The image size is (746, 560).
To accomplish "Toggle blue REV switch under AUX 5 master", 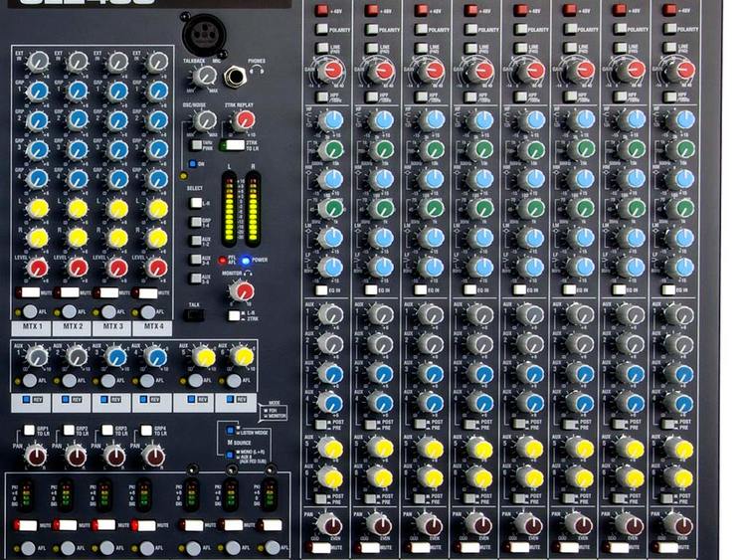I will point(191,399).
